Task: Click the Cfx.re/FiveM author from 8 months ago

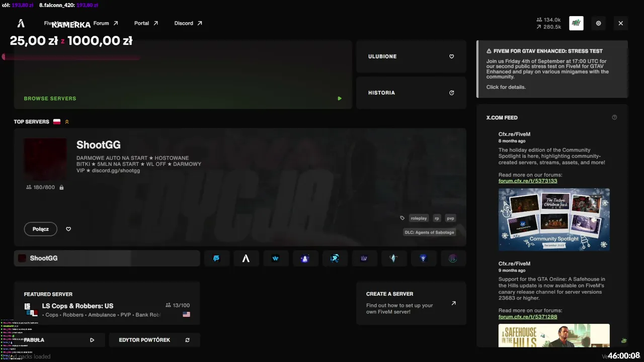Action: point(514,134)
